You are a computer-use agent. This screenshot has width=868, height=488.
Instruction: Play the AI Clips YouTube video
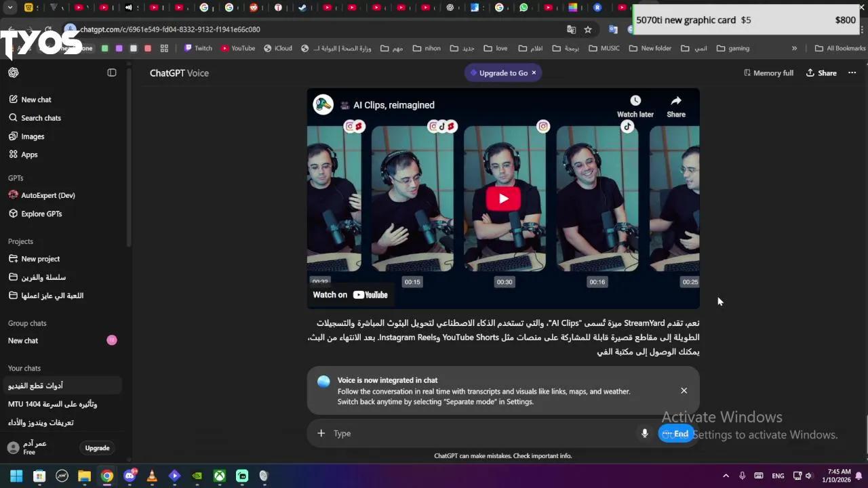503,199
